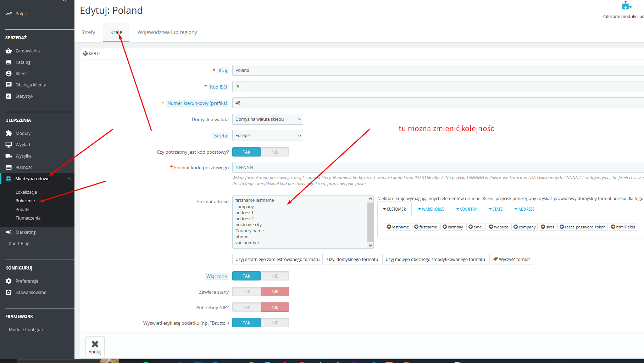Image resolution: width=644 pixels, height=363 pixels.
Task: Click Użyj domyślnego formatu button
Action: 352,260
